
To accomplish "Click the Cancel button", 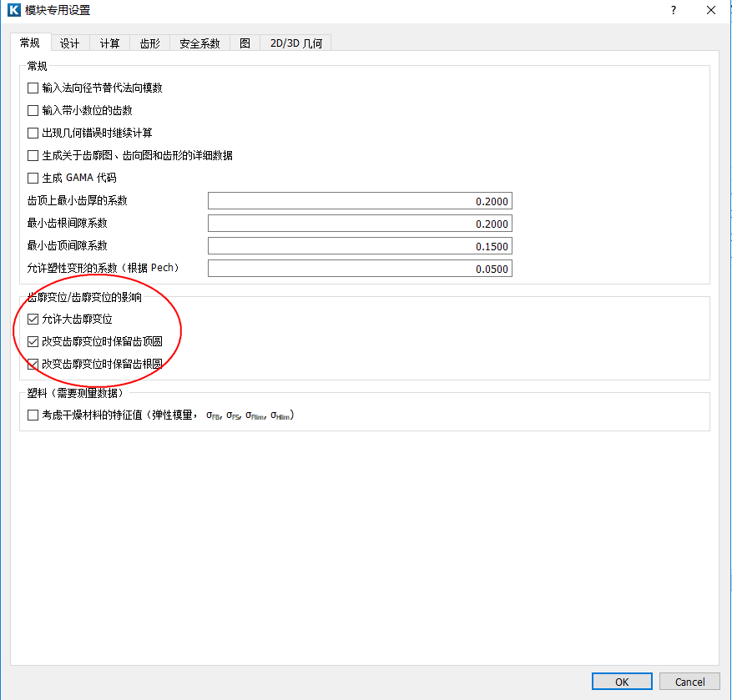I will tap(689, 682).
